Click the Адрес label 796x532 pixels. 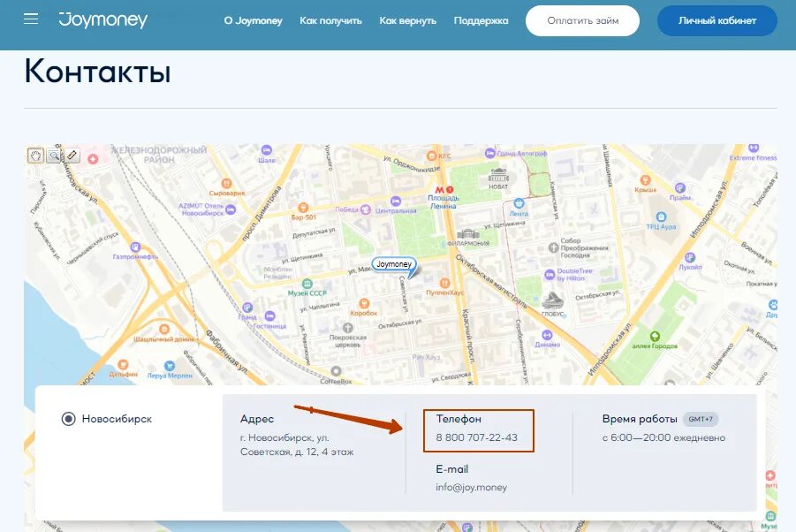[257, 419]
